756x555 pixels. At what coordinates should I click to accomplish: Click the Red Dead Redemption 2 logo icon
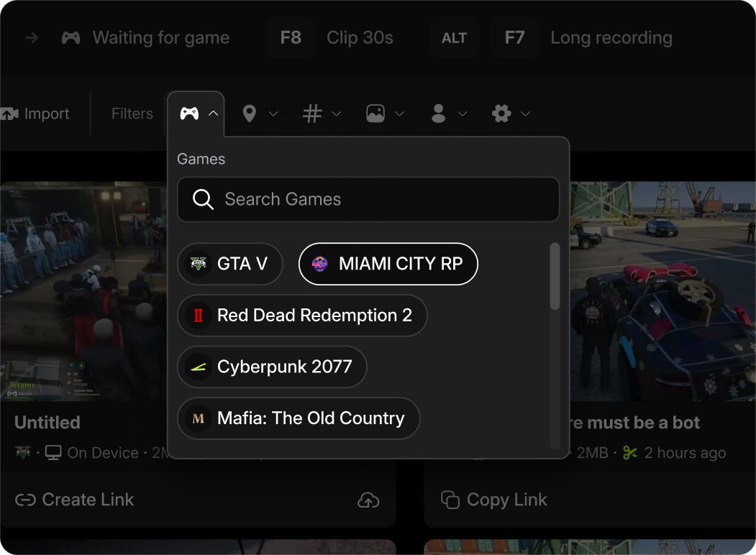198,316
